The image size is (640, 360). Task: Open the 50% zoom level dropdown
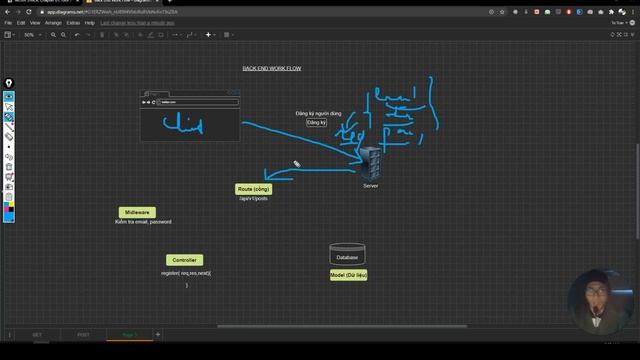coord(33,35)
